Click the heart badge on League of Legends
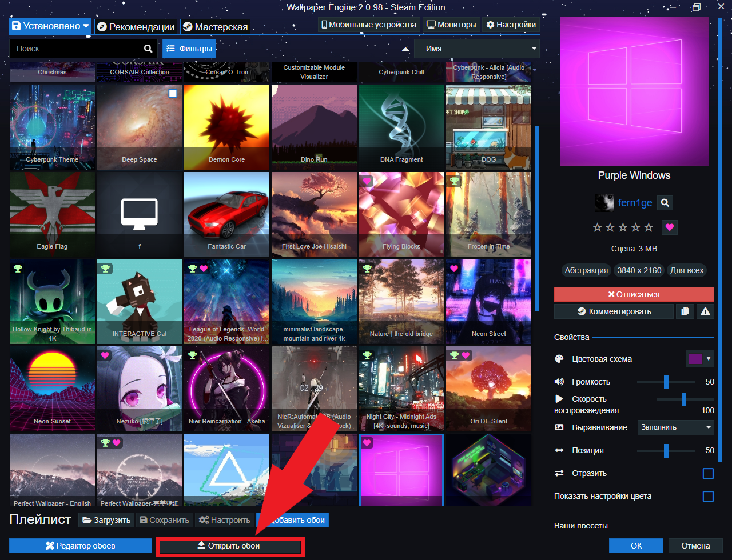This screenshot has height=560, width=732. (204, 268)
